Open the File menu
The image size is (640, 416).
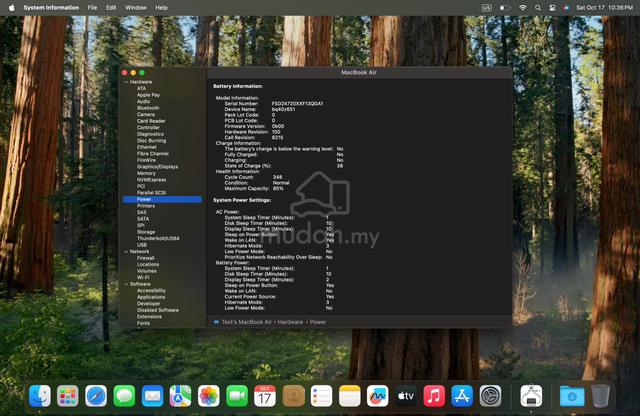point(92,7)
